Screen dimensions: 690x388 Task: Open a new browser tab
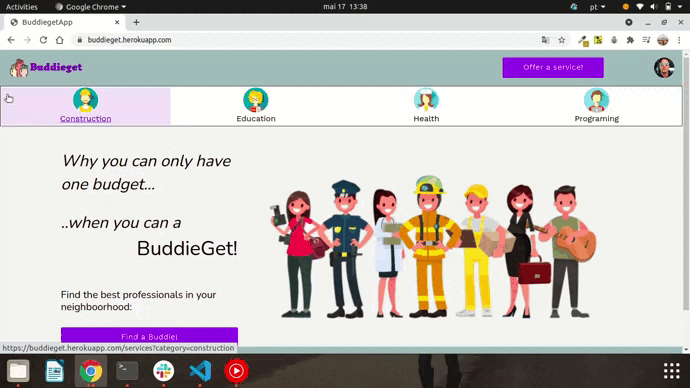(x=136, y=22)
